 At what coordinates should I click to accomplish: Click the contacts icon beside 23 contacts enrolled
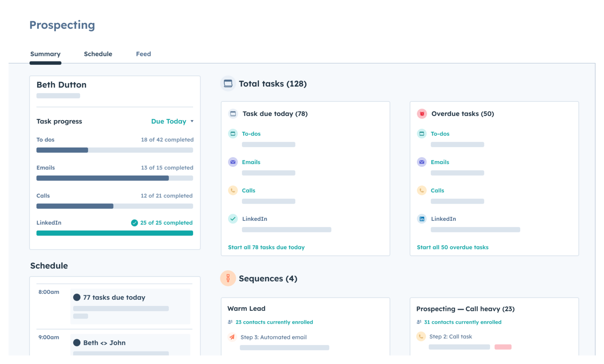(x=230, y=322)
